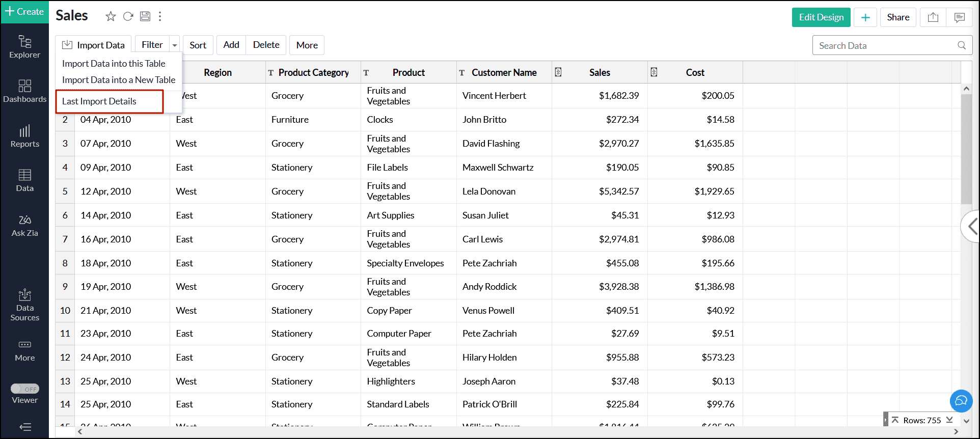The image size is (980, 439).
Task: Click the Edit Design button
Action: (821, 17)
